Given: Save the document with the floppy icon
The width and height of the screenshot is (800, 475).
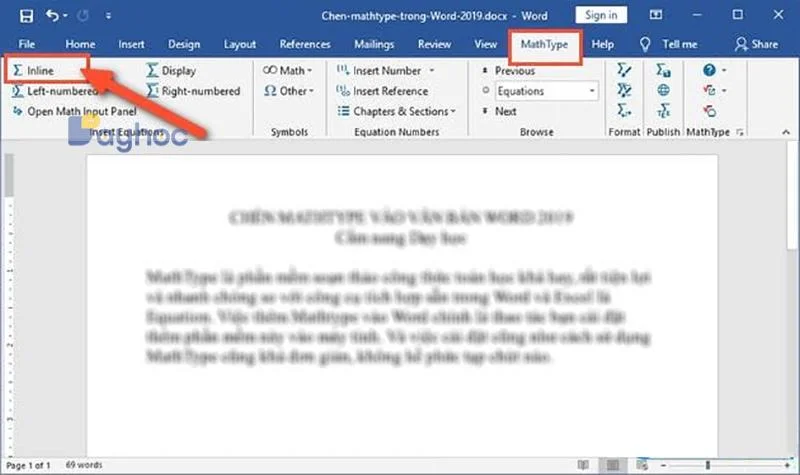Looking at the screenshot, I should tap(26, 16).
